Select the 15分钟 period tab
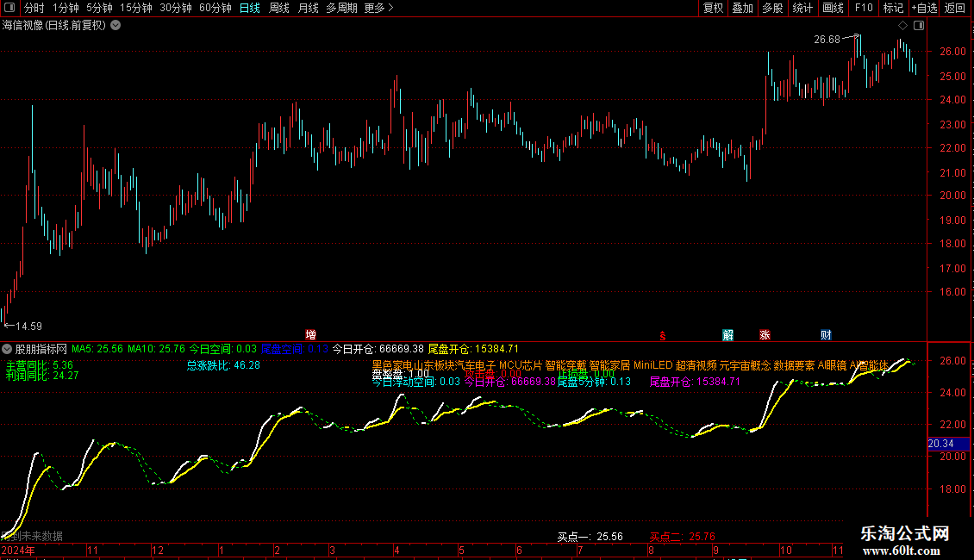Screen dimensions: 974x560 135,8
